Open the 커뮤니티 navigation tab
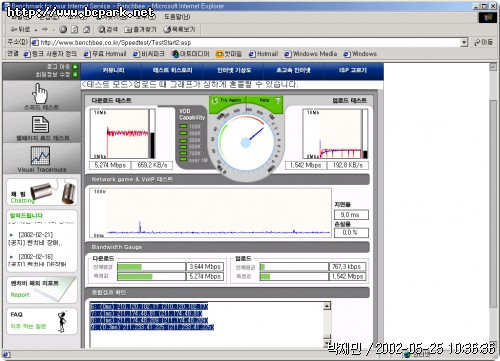The height and width of the screenshot is (361, 500). click(x=113, y=70)
